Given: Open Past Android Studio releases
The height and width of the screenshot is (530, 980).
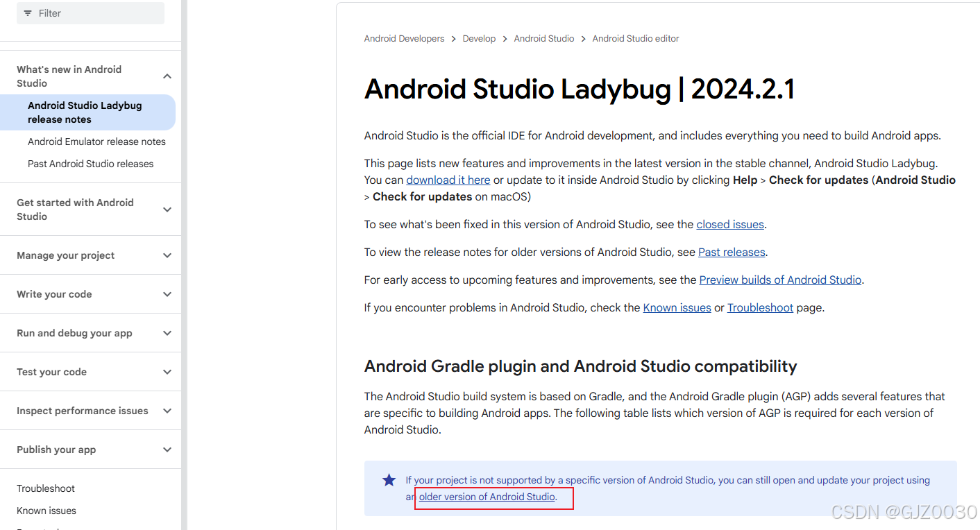Looking at the screenshot, I should 90,164.
